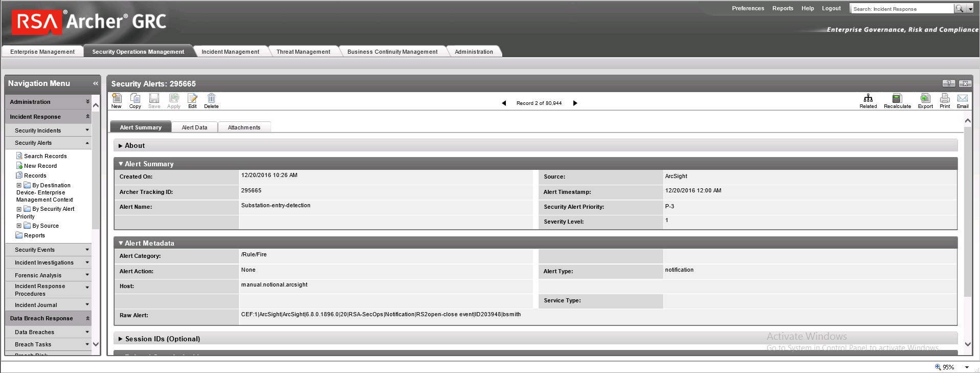Expand Administration navigation section
Image resolution: width=980 pixels, height=373 pixels.
87,102
